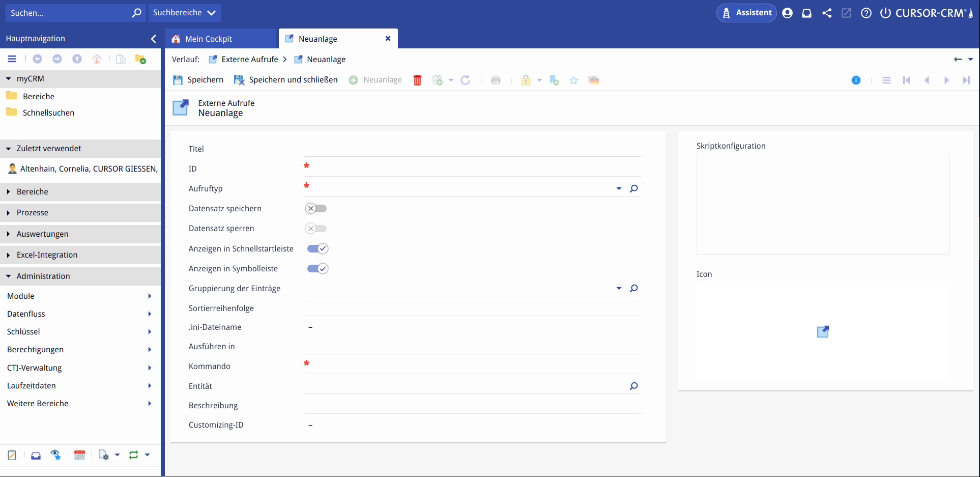The image size is (980, 477).
Task: Click the red trash delete icon
Action: tap(417, 80)
